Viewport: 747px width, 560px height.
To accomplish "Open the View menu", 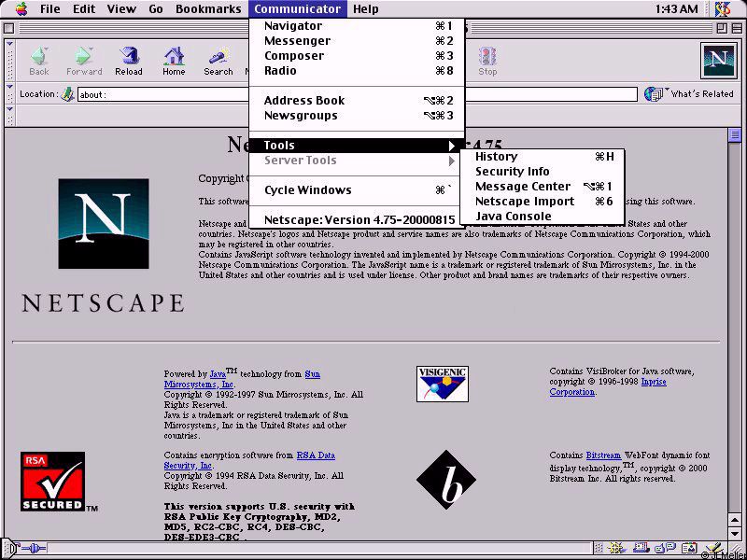I will pyautogui.click(x=121, y=8).
